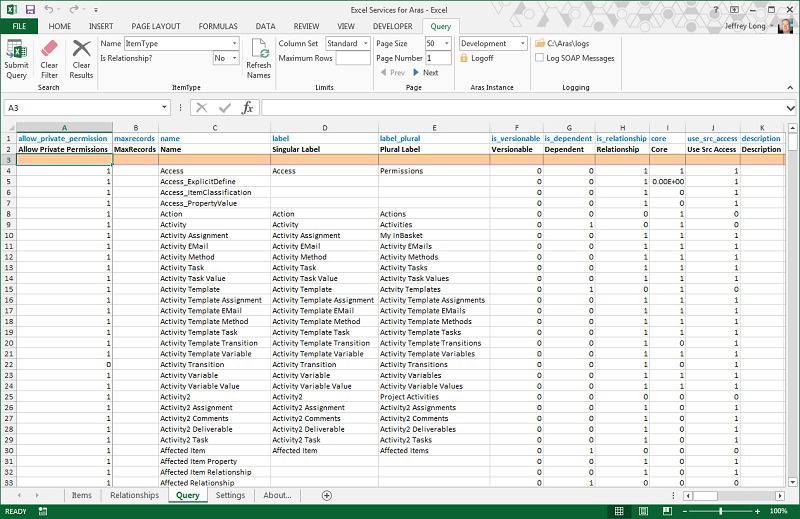Click the Undo arrow icon

point(48,9)
